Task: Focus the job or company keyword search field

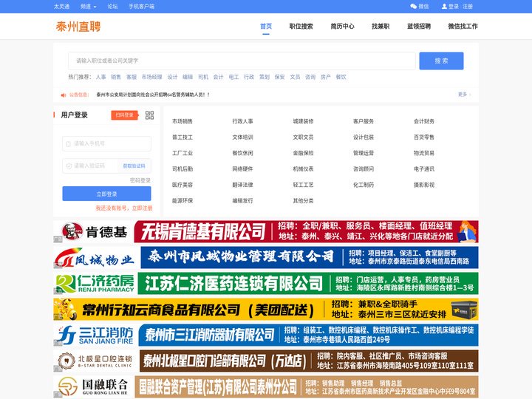Action: (x=242, y=61)
